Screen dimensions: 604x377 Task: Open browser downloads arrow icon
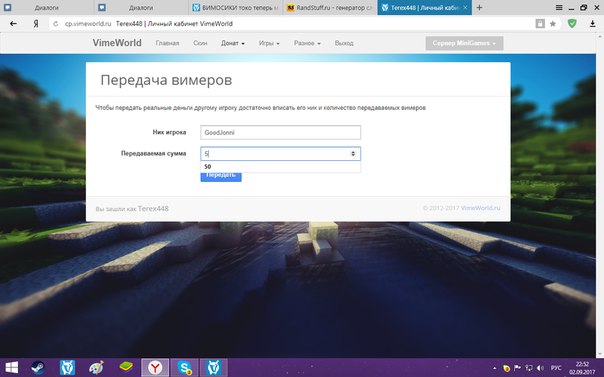click(592, 24)
